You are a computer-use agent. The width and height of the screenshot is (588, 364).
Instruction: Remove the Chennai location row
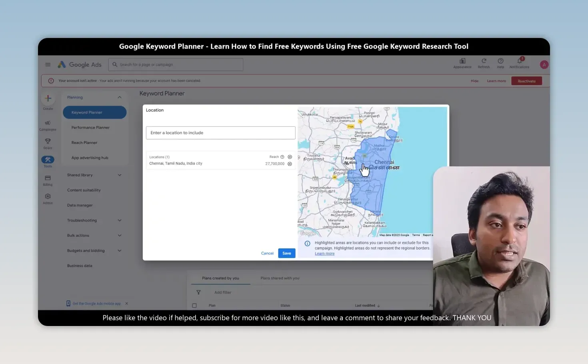(x=290, y=164)
